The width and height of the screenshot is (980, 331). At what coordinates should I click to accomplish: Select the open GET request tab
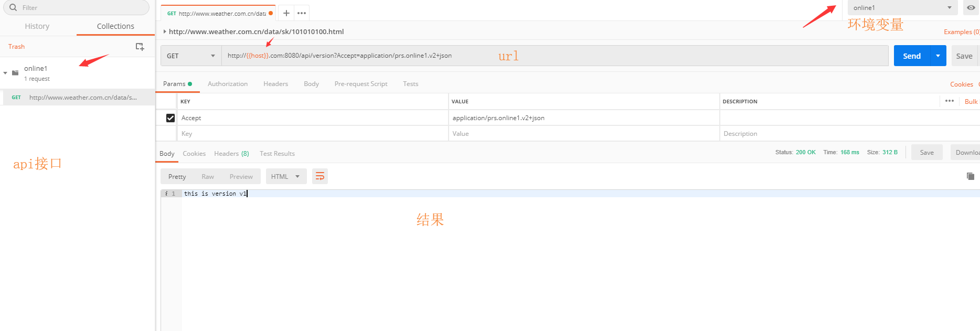click(x=218, y=14)
